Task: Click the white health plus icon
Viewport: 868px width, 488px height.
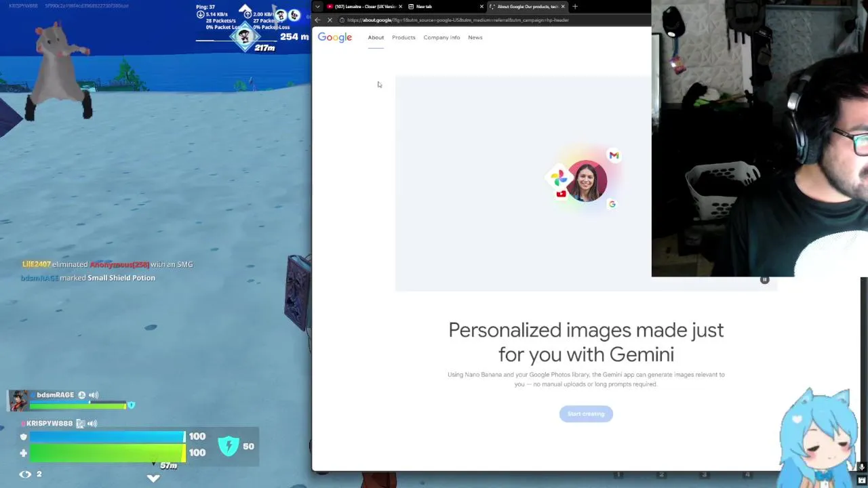Action: coord(23,453)
